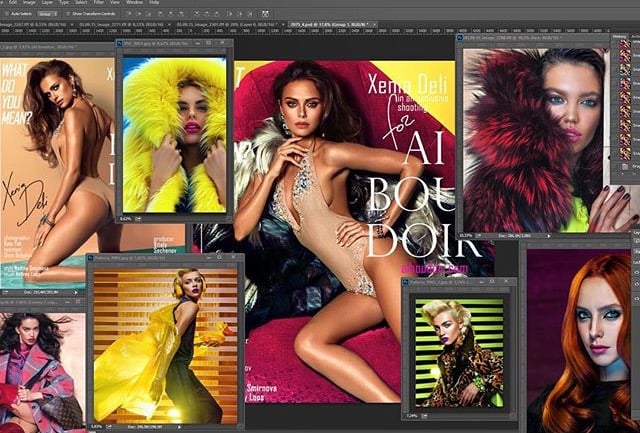Click the Auto-Align Layers icon
The width and height of the screenshot is (640, 433).
(x=265, y=14)
